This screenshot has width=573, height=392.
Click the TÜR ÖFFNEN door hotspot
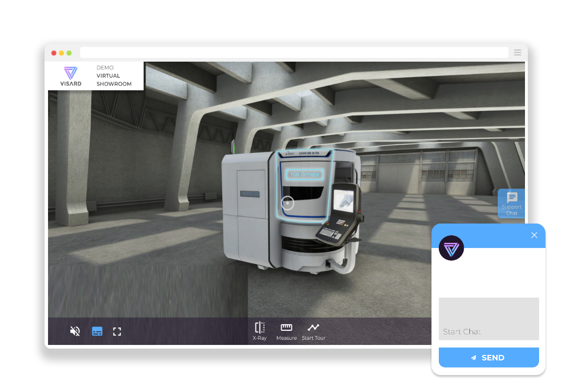click(x=305, y=175)
